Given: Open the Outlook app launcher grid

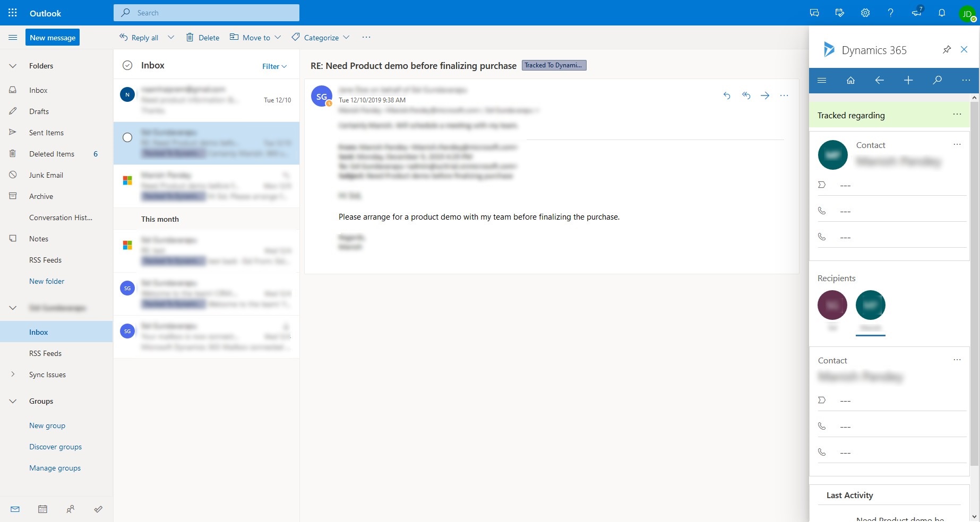Looking at the screenshot, I should [x=13, y=13].
